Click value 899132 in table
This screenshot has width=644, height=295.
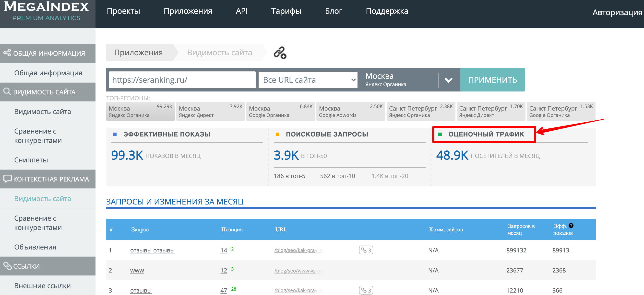click(x=516, y=250)
